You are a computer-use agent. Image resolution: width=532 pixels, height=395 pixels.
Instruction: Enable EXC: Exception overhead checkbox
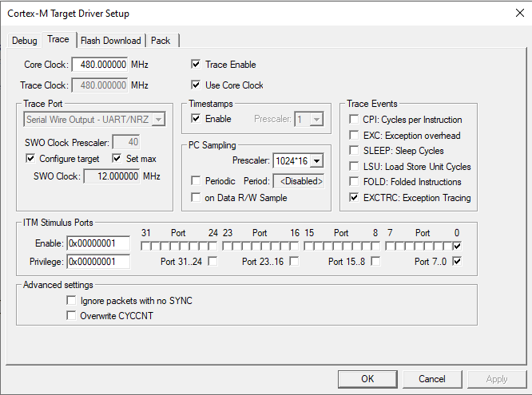click(x=354, y=135)
